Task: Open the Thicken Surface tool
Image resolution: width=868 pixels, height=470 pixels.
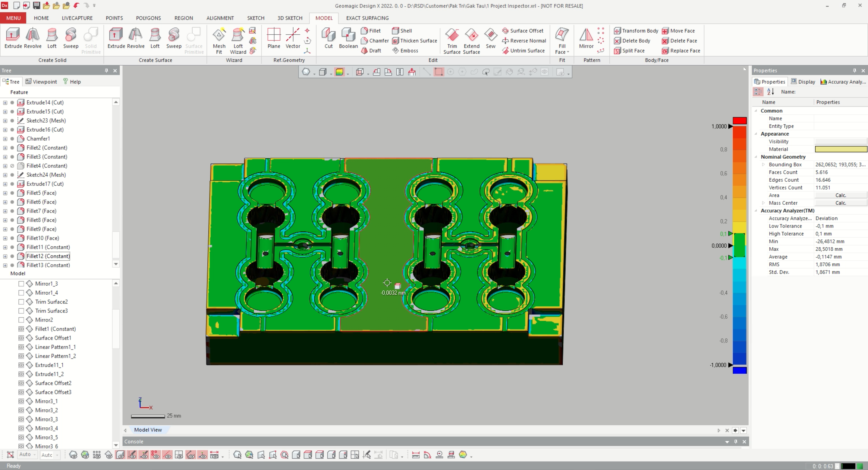Action: [x=414, y=41]
